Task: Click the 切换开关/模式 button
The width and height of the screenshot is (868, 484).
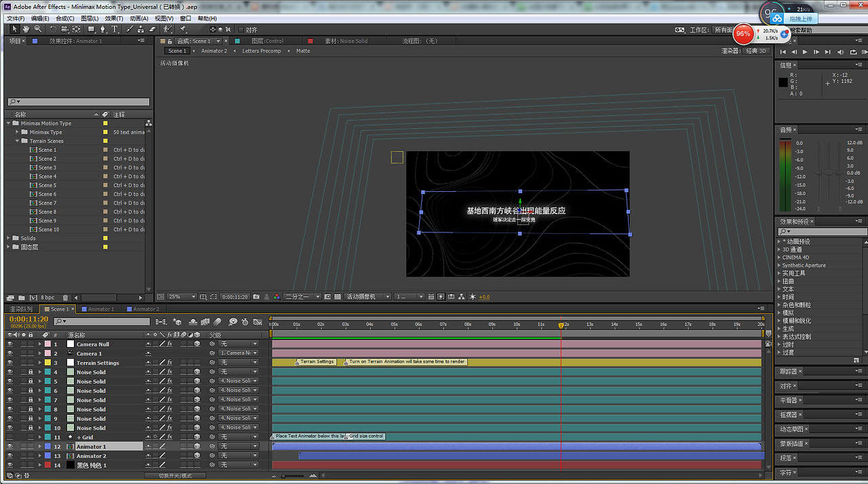Action: (175, 476)
